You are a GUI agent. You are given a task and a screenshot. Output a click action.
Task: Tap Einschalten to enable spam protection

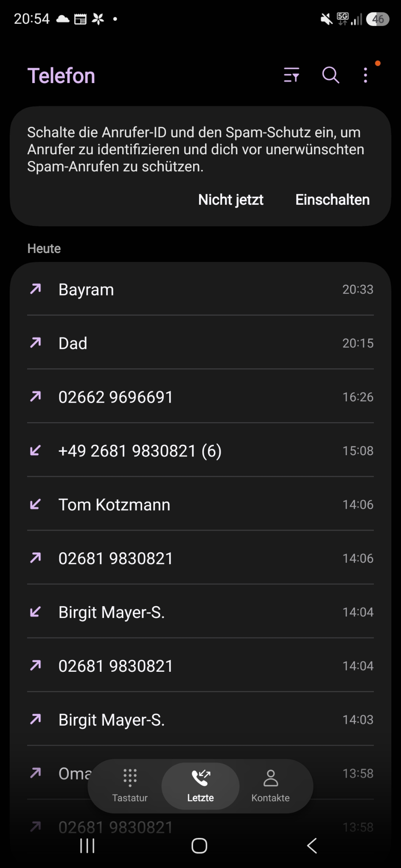click(332, 200)
